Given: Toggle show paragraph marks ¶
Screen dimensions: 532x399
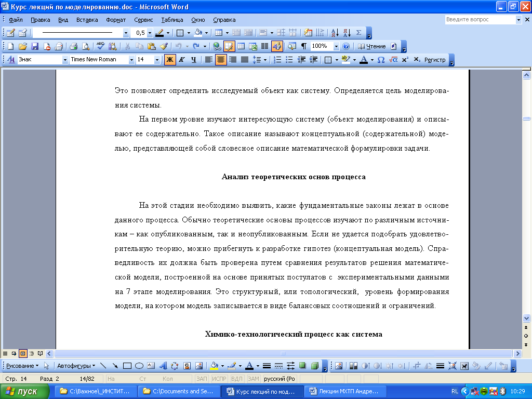Looking at the screenshot, I should (304, 46).
